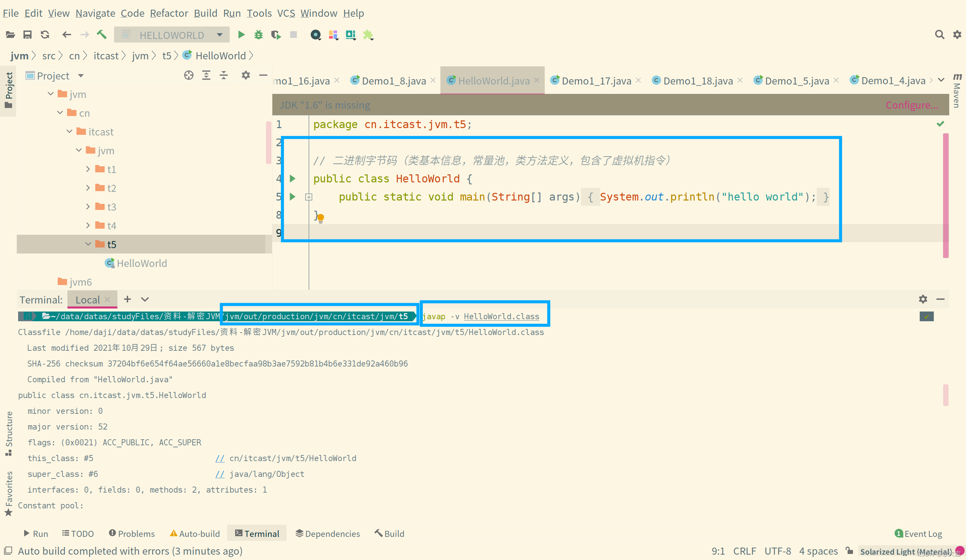Image resolution: width=966 pixels, height=560 pixels.
Task: Collapse the t5 folder
Action: tap(88, 244)
